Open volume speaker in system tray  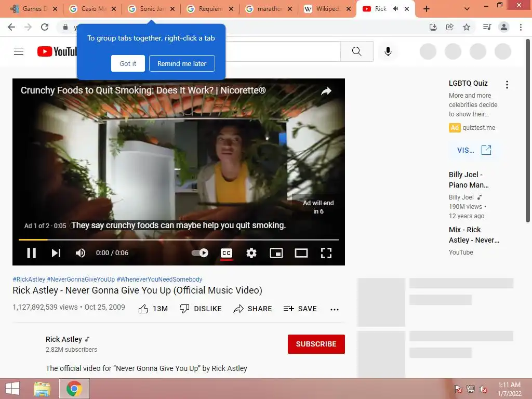coord(483,389)
